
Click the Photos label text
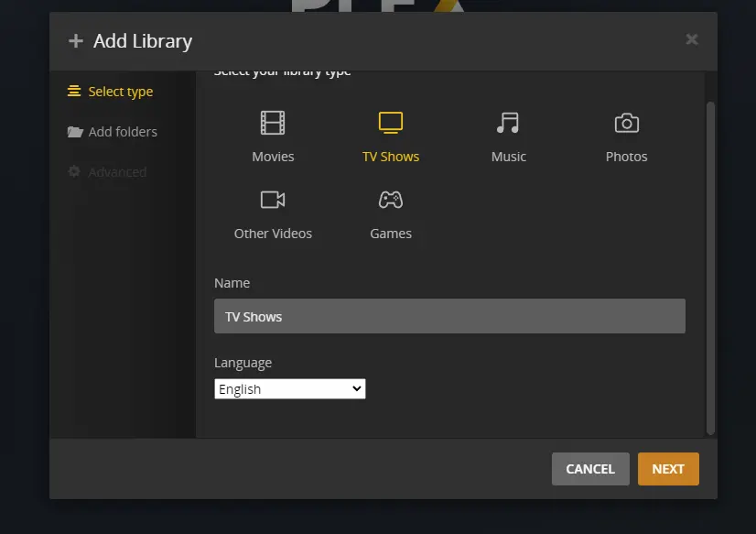pos(626,157)
